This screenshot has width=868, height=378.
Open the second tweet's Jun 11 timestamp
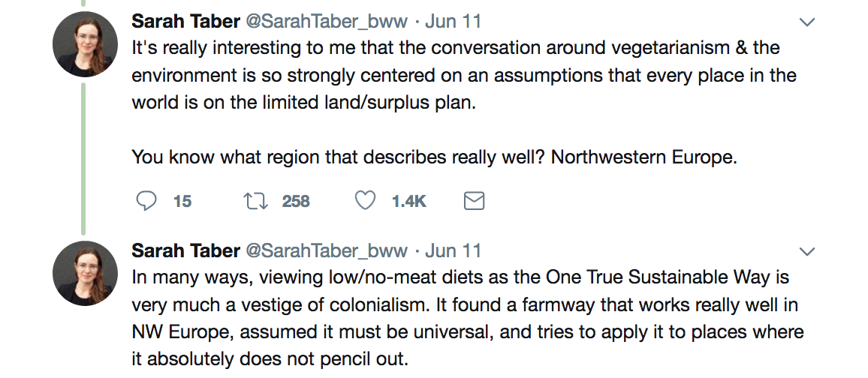[x=454, y=250]
